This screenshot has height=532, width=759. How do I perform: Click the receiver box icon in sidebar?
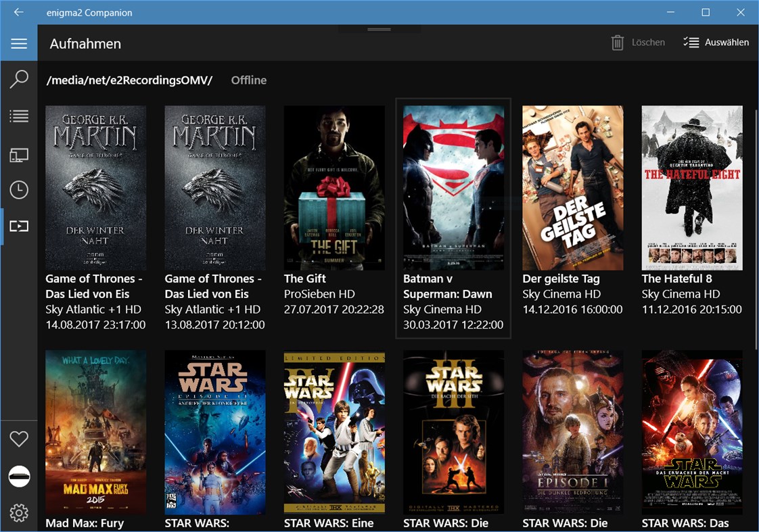(19, 477)
